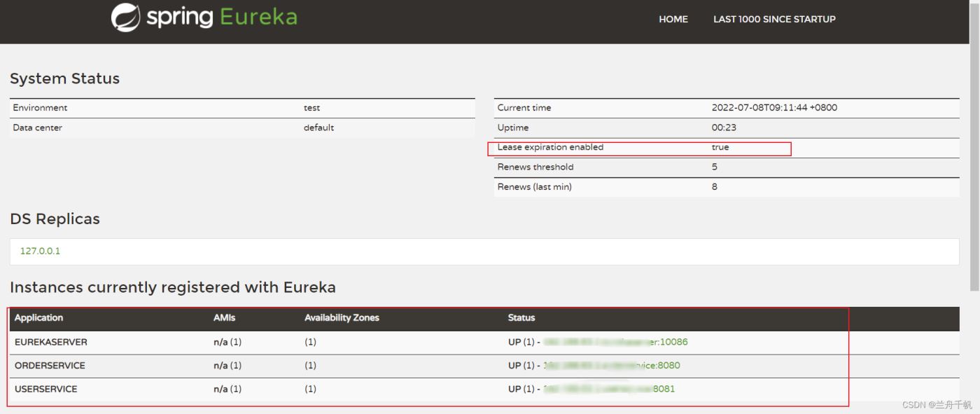Select the lease expiration value 'true'
This screenshot has width=980, height=414.
pos(720,147)
